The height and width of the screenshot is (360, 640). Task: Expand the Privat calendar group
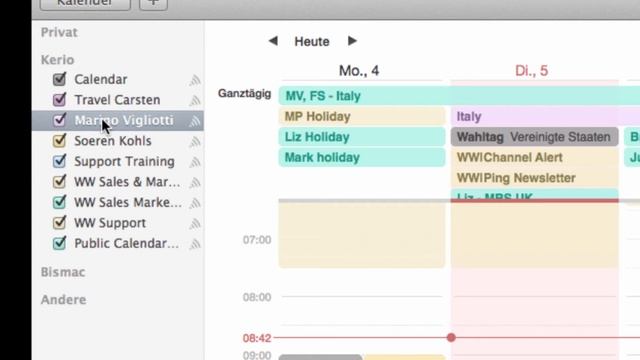pos(59,32)
